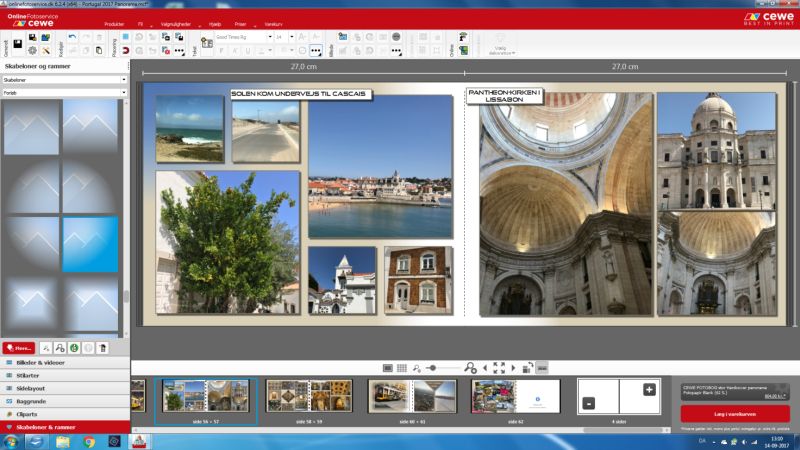Click the zoom-in magnifier icon
The width and height of the screenshot is (800, 450).
470,368
